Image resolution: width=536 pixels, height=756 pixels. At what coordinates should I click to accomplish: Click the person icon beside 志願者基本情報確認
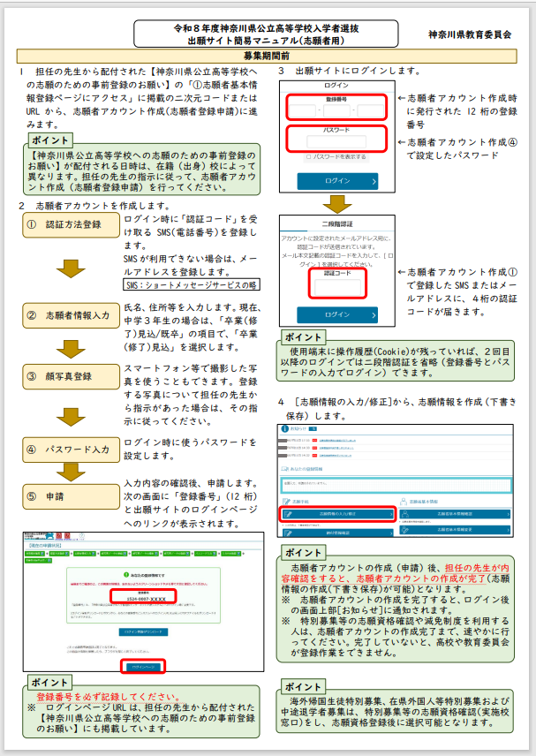[x=404, y=513]
